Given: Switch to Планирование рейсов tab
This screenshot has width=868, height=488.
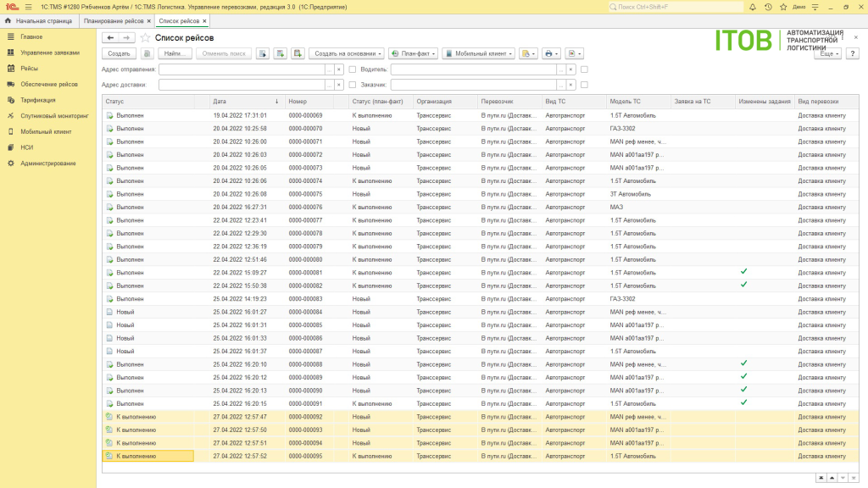Looking at the screenshot, I should (x=114, y=21).
